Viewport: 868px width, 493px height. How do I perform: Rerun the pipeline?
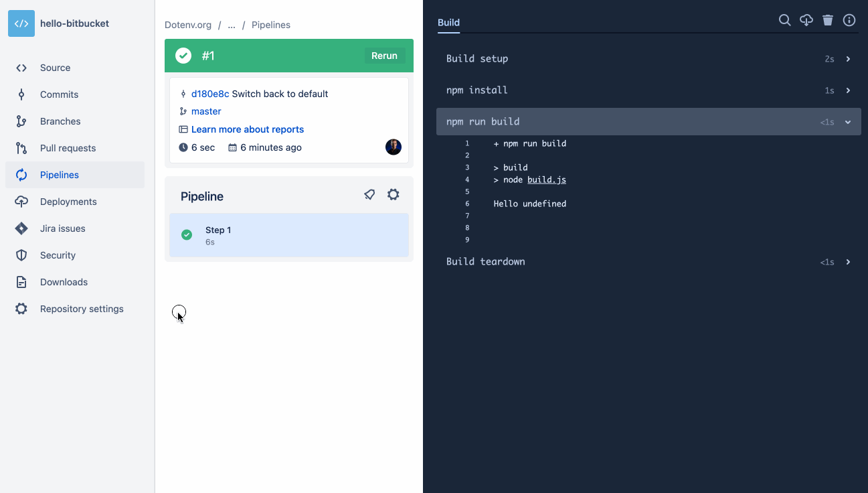[384, 56]
